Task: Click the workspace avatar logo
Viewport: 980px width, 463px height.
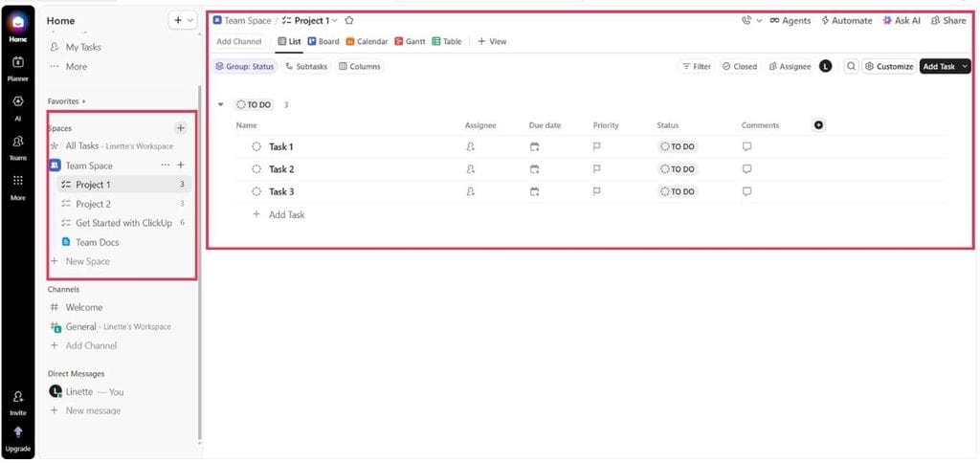Action: [17, 22]
